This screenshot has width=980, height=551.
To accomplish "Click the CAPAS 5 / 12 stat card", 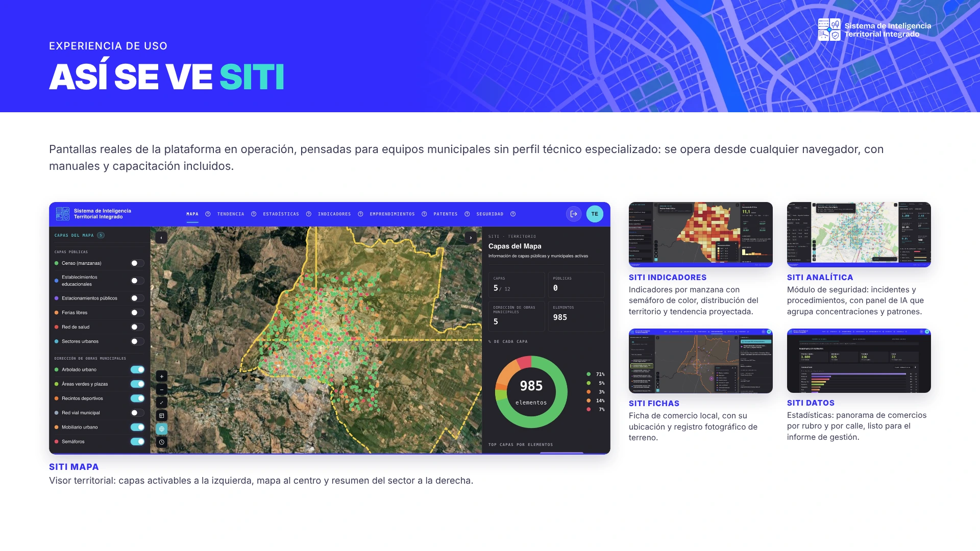I will pyautogui.click(x=517, y=285).
